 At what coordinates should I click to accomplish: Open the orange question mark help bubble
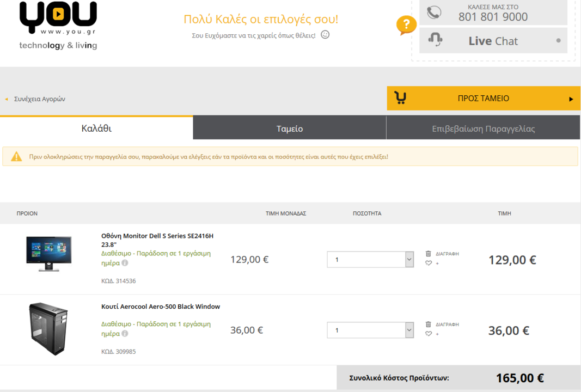point(406,25)
